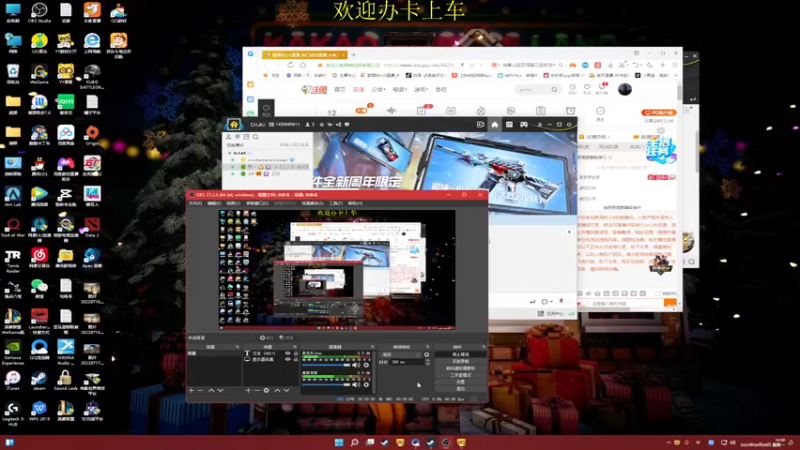The width and height of the screenshot is (800, 450).
Task: Start recording in OBS controls
Action: pos(461,361)
